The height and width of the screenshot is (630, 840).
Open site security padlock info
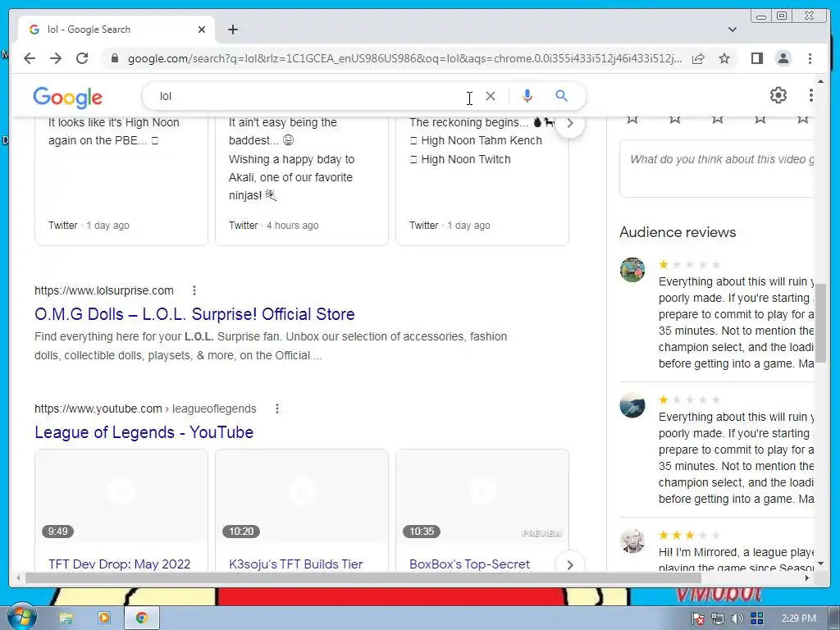click(114, 58)
